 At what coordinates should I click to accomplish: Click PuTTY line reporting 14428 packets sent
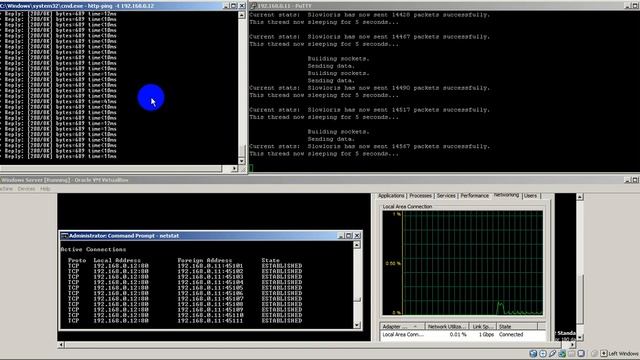pos(369,15)
